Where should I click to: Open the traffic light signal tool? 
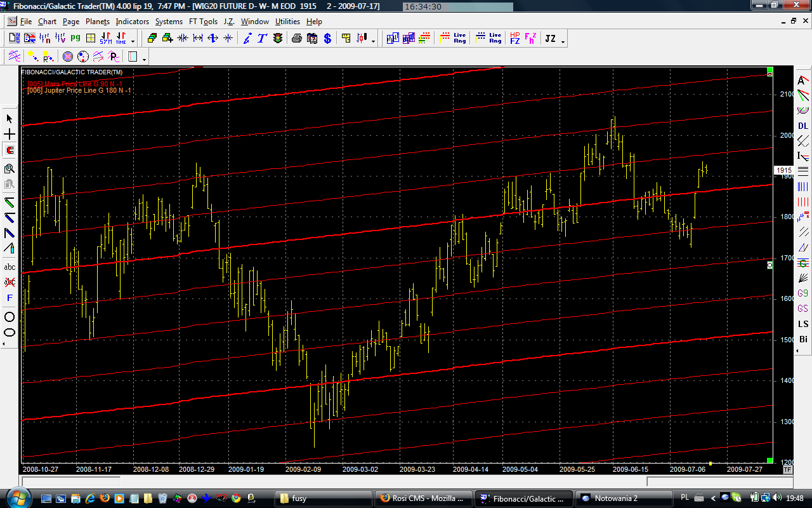(278, 39)
